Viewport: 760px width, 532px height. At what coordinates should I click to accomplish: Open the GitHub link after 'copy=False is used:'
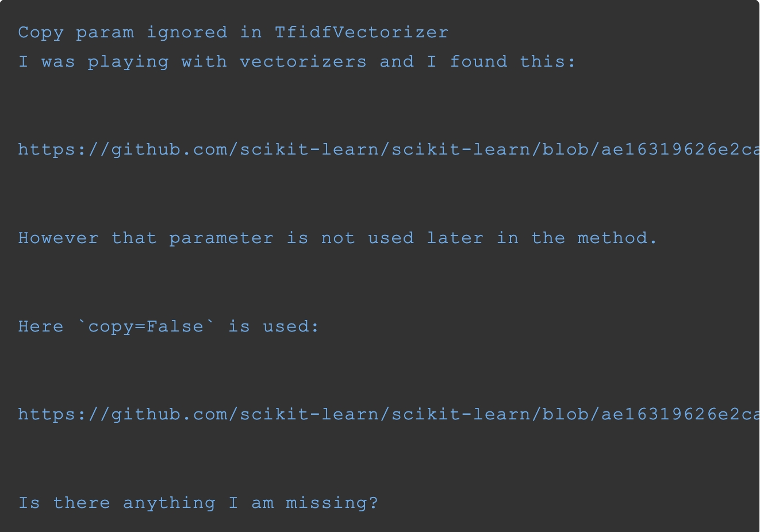[389, 415]
